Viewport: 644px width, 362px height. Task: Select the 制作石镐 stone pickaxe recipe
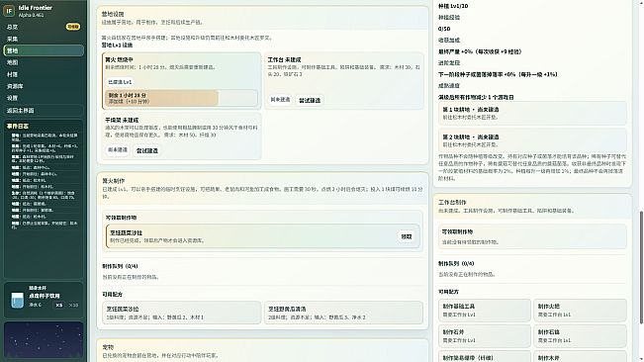(x=580, y=336)
